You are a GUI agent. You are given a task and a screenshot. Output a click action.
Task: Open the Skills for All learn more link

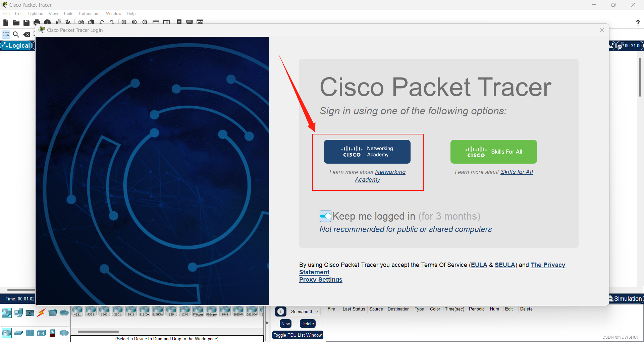[x=517, y=172]
